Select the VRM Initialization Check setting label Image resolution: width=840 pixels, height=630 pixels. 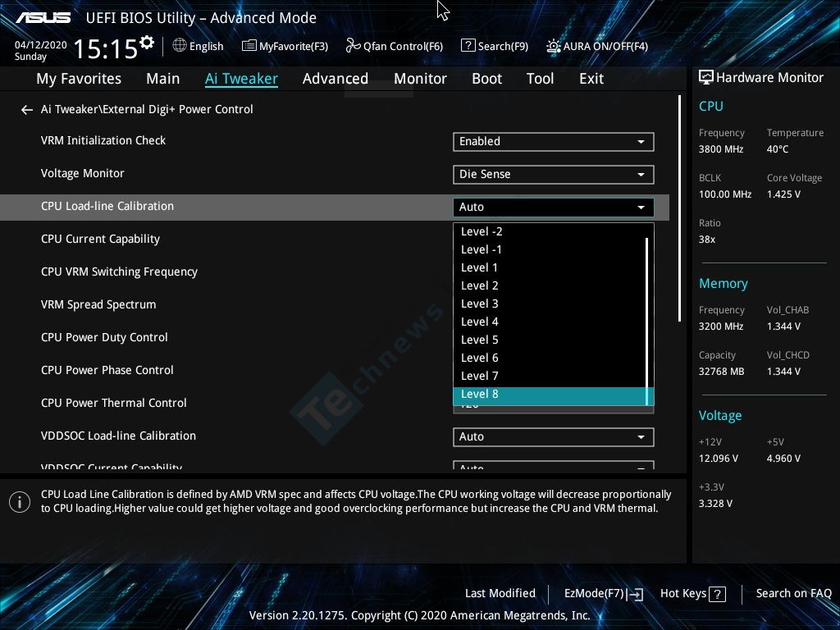(103, 140)
